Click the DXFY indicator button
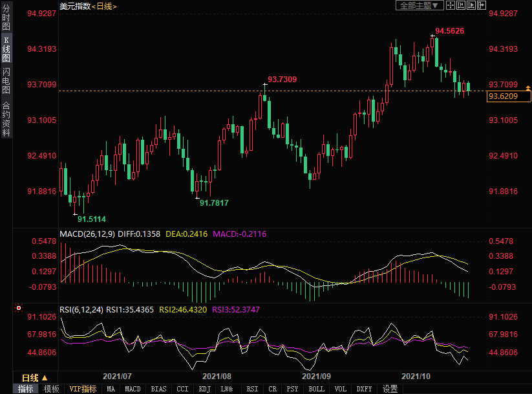Screen dimensions: 532x394 click(x=364, y=389)
